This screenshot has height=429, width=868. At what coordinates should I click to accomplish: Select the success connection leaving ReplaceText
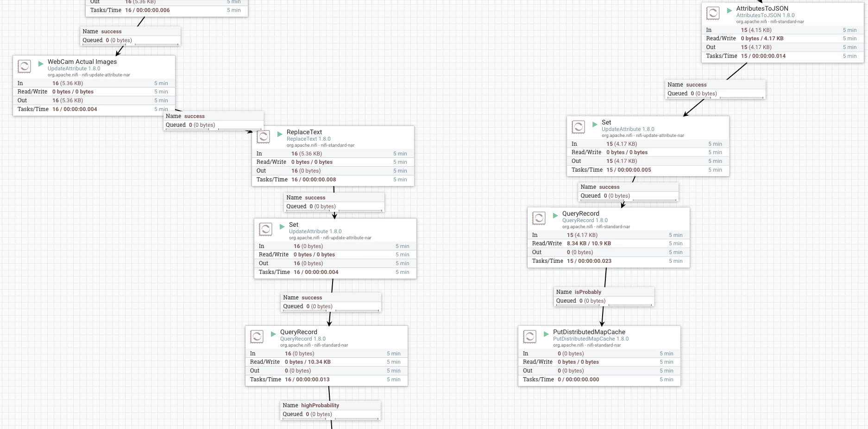click(x=334, y=202)
